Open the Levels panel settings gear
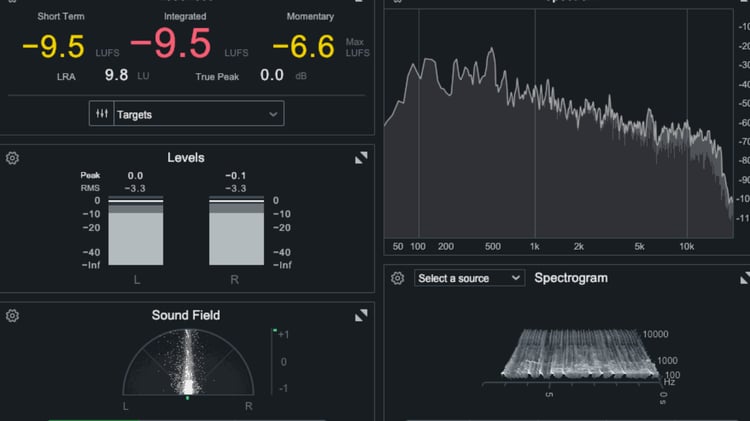The image size is (750, 421). click(x=12, y=158)
